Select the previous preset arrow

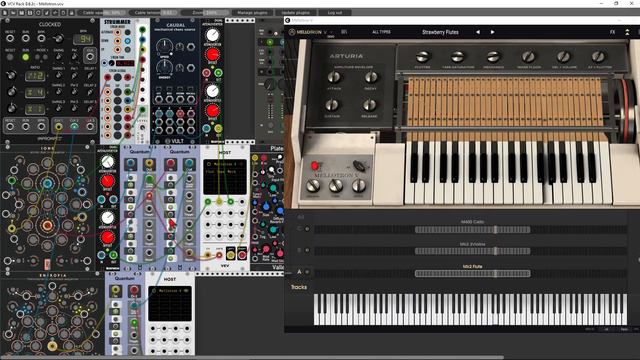pos(478,32)
